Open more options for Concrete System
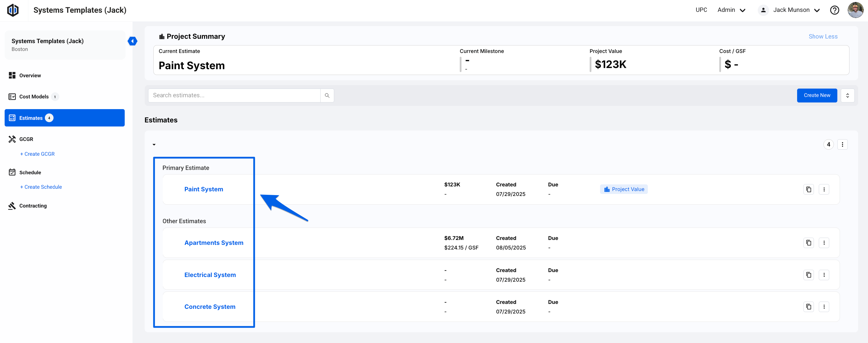This screenshot has width=868, height=343. pos(824,307)
